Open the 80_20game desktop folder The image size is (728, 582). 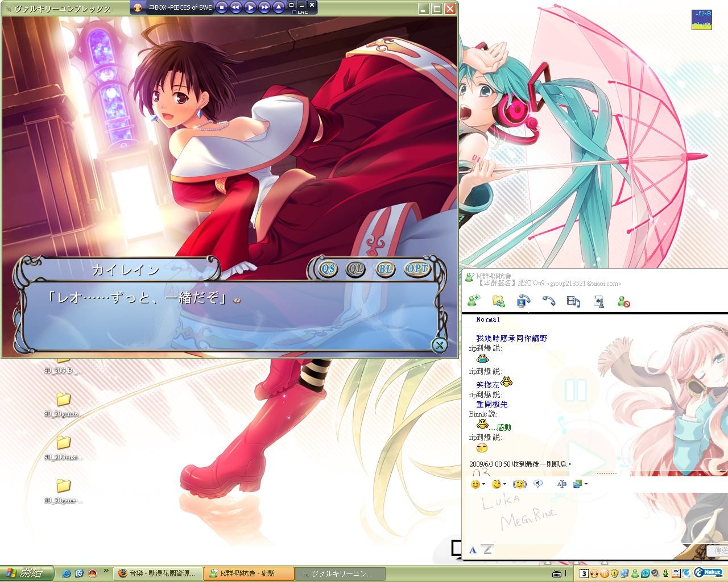click(x=63, y=490)
